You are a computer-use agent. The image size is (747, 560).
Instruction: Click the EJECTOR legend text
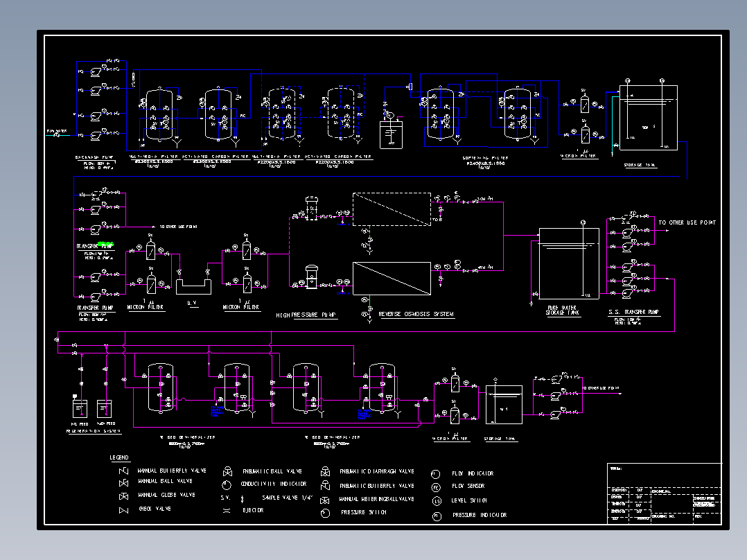[x=253, y=510]
